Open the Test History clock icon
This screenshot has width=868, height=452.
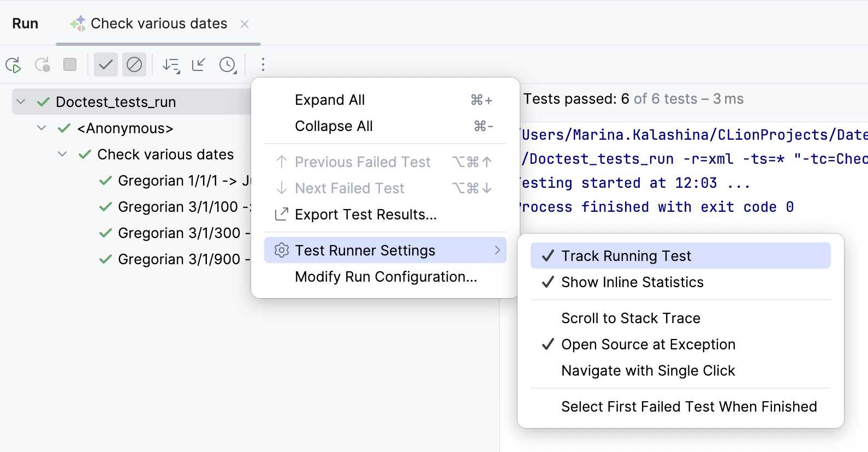(x=228, y=64)
